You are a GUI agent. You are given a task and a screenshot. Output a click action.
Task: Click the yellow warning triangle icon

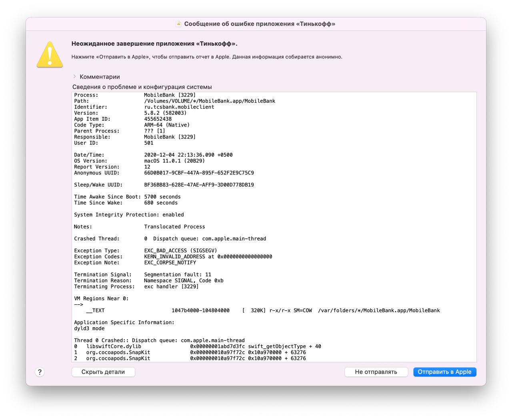(x=50, y=54)
